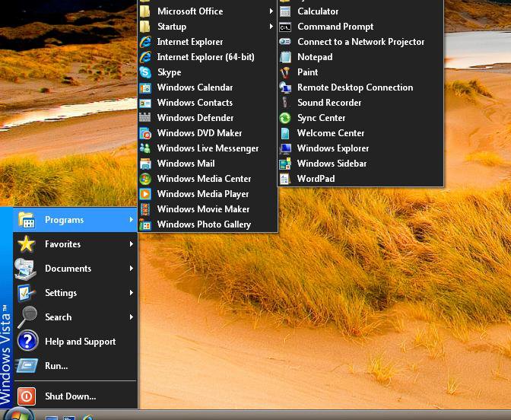511x420 pixels.
Task: Click the Internet Explorer quick launch icon
Action: click(87, 417)
